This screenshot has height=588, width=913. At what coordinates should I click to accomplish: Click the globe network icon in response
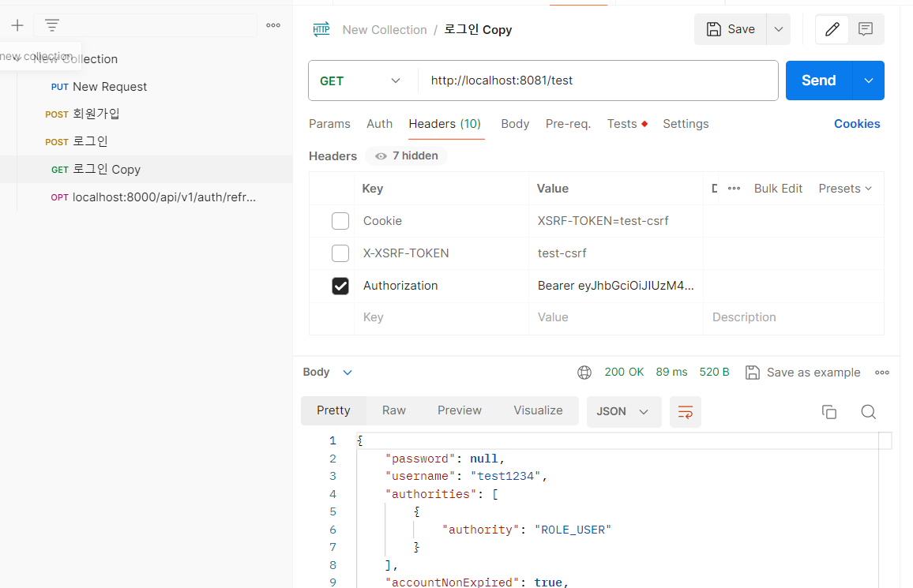pos(584,373)
